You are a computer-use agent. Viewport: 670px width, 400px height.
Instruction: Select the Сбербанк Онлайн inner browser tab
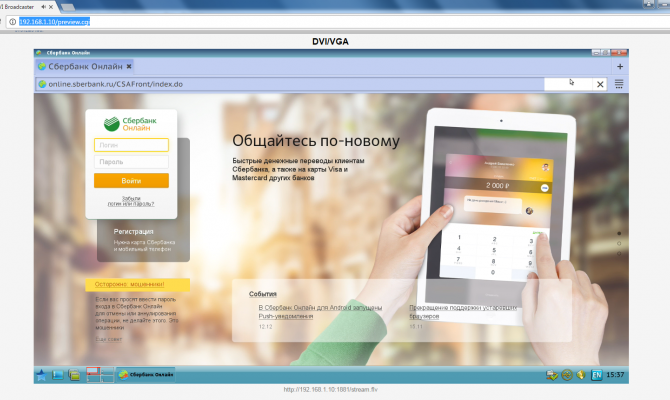click(84, 67)
